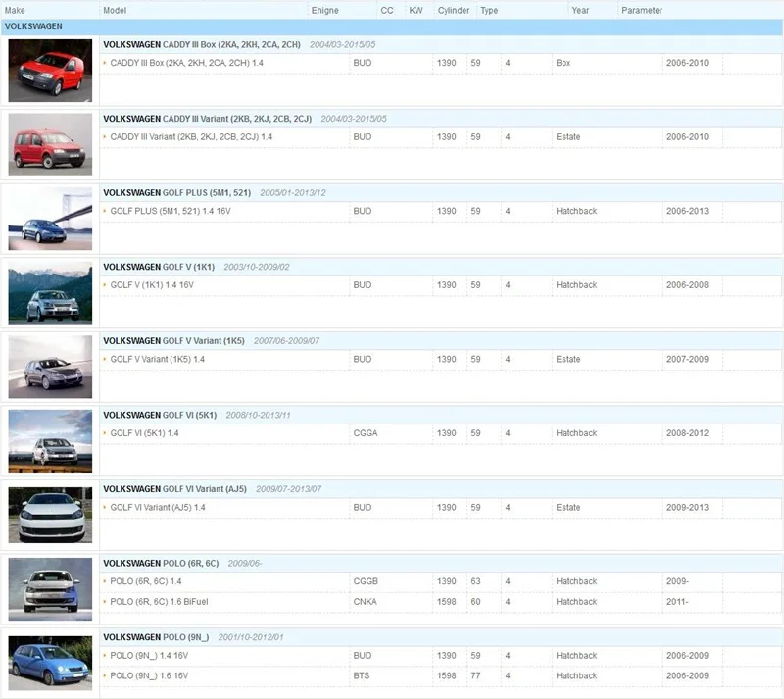Click the Parameter column header

[642, 10]
